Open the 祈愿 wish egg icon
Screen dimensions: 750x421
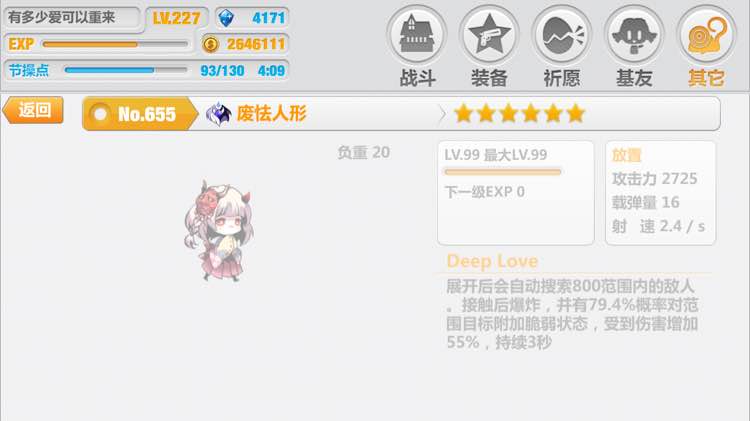562,34
